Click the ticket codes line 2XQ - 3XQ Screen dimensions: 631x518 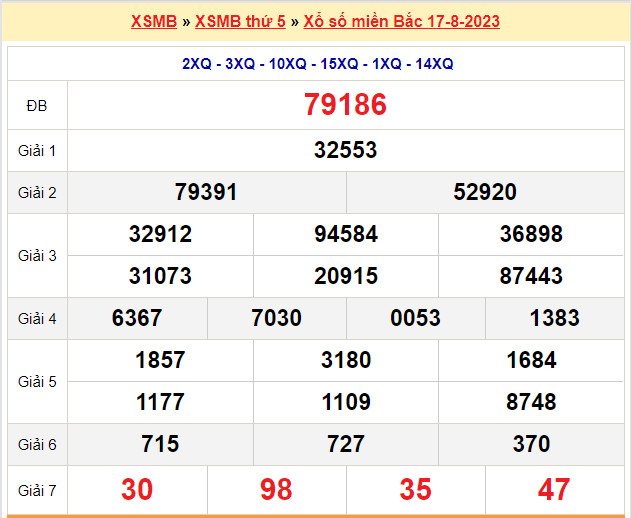317,63
